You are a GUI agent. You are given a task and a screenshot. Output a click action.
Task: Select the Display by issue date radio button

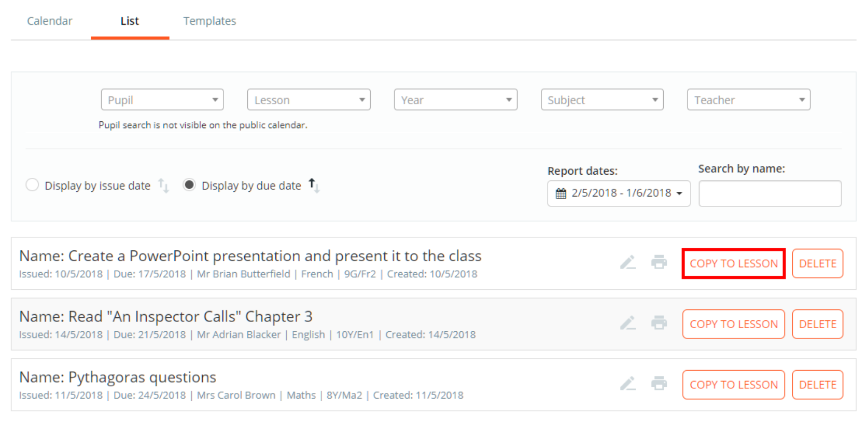pos(32,185)
